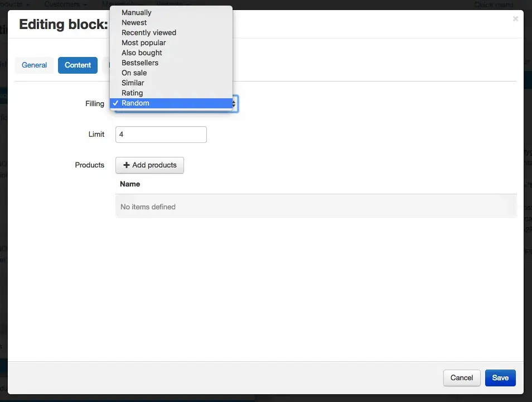Switch to the General tab
This screenshot has width=532, height=402.
click(34, 65)
